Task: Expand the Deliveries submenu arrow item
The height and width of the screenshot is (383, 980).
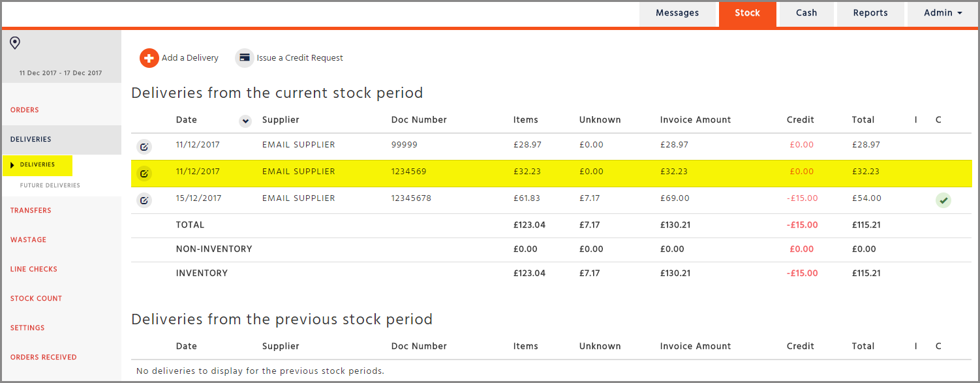Action: click(37, 165)
